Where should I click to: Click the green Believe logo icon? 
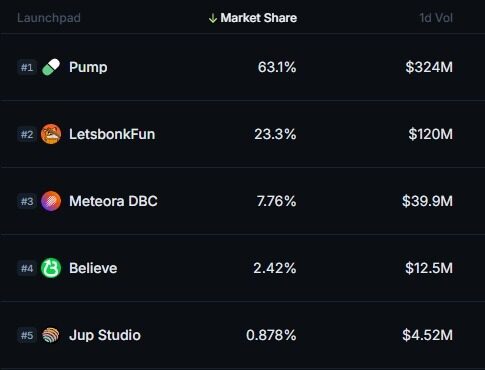pos(51,268)
